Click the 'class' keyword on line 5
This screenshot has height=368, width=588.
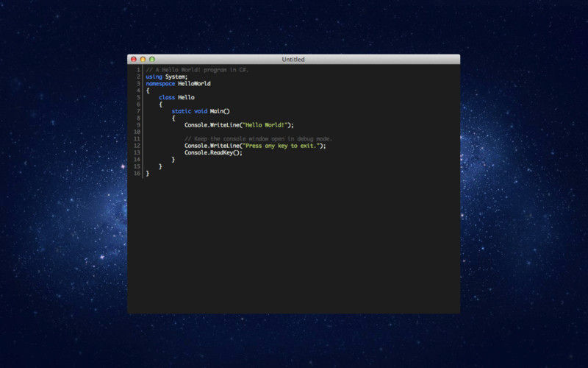(167, 97)
